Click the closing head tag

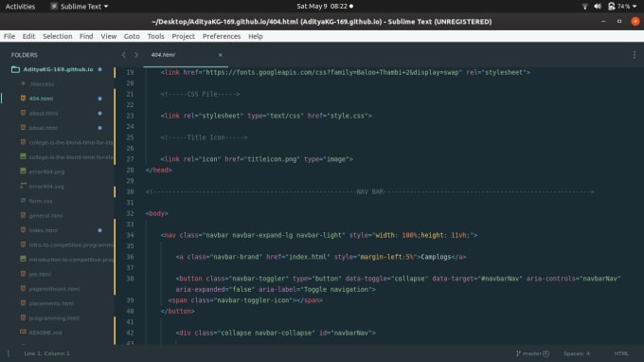(x=158, y=170)
